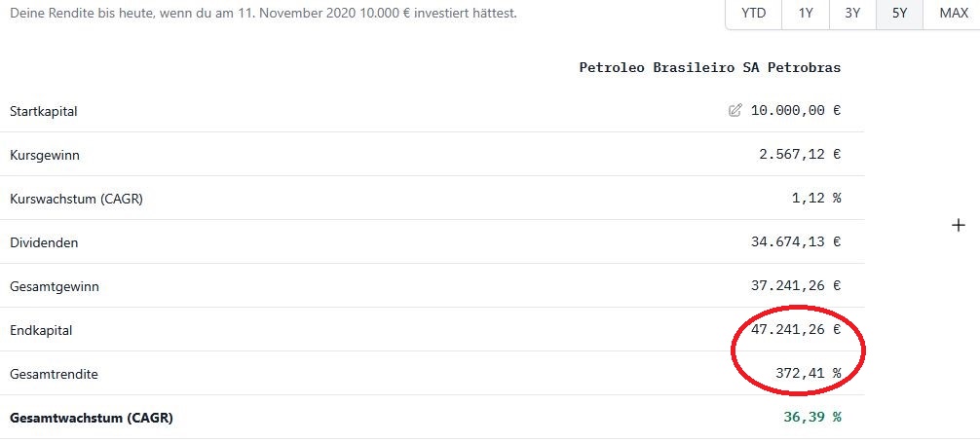This screenshot has width=980, height=442.
Task: Click the Petroleo Brasileiro SA Petrobras column header
Action: click(709, 67)
